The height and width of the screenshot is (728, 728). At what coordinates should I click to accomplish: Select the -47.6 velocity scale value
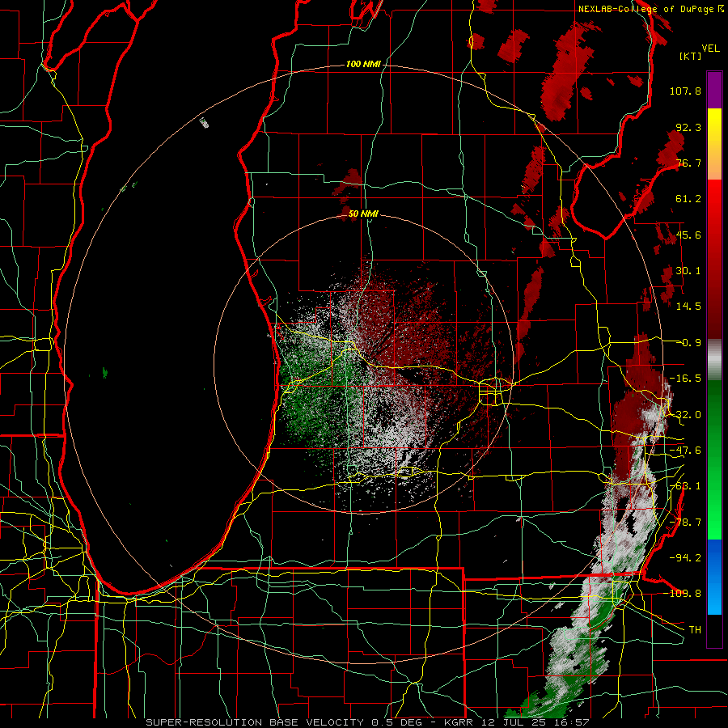pos(685,451)
